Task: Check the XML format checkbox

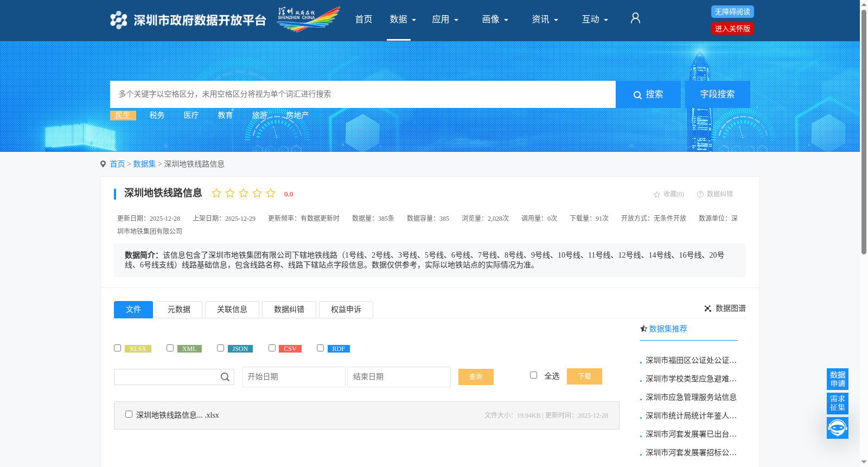Action: click(x=170, y=348)
